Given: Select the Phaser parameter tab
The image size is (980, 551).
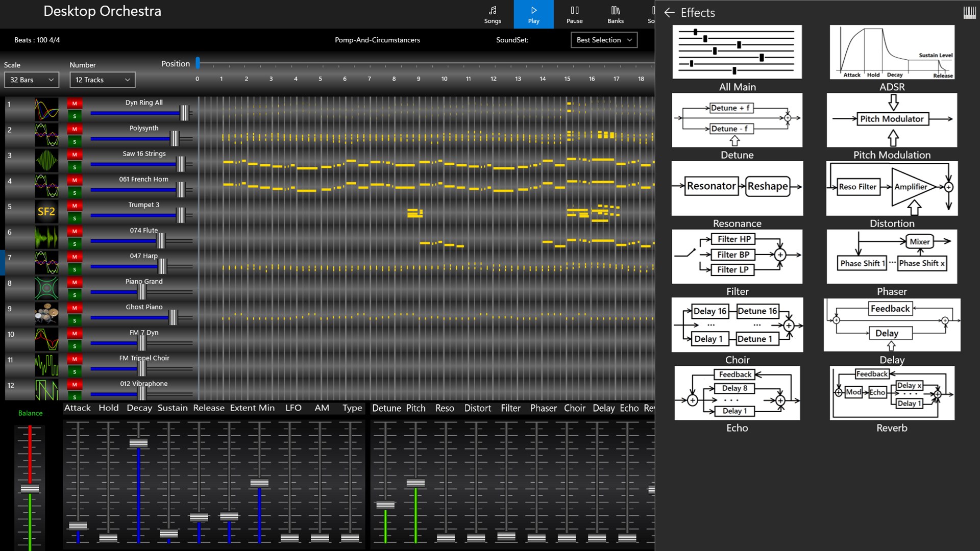Looking at the screenshot, I should [x=543, y=408].
